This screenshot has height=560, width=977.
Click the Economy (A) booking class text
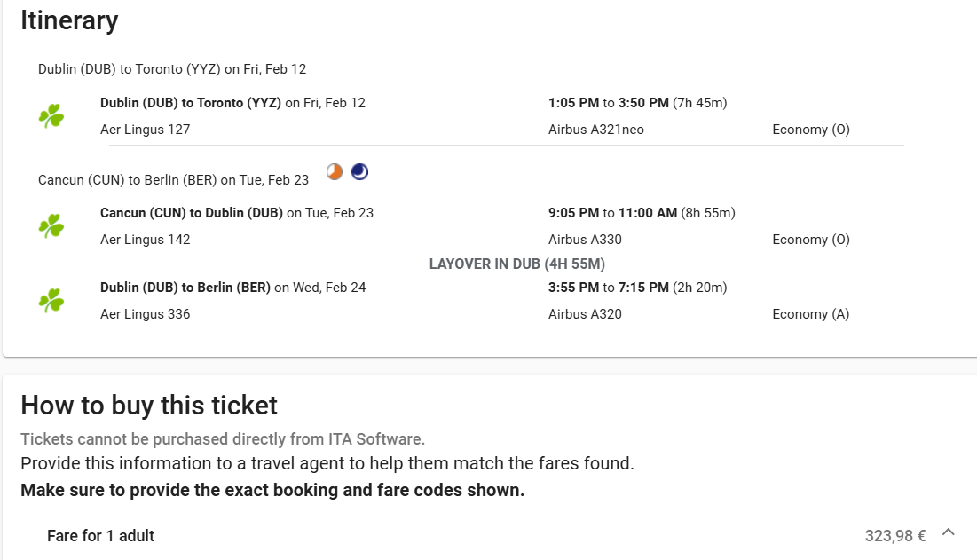[811, 314]
